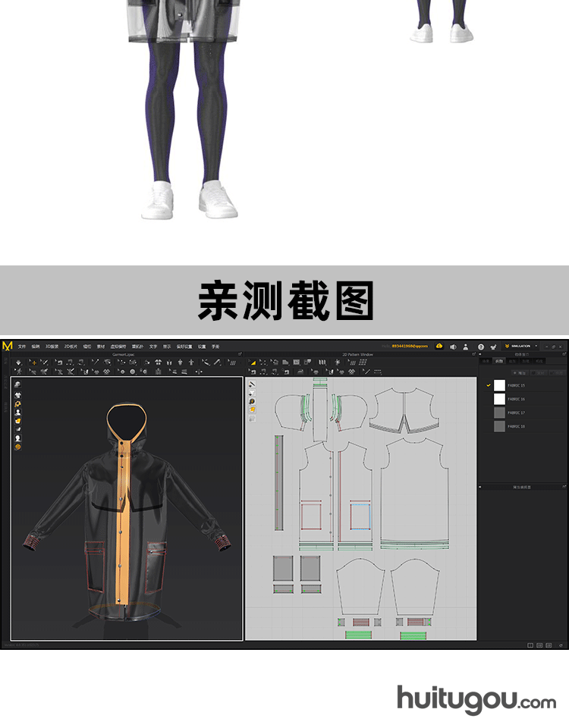Click the cloud sync icon in title bar
Viewport: 569px width, 728px height.
coord(439,346)
